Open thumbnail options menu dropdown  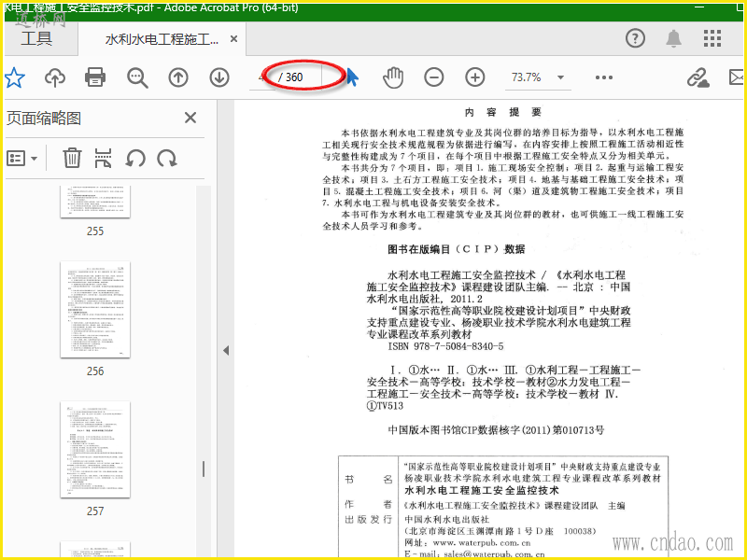(21, 158)
